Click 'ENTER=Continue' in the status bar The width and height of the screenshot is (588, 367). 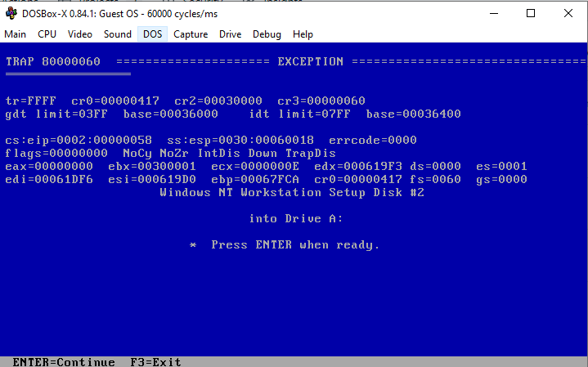click(x=64, y=362)
